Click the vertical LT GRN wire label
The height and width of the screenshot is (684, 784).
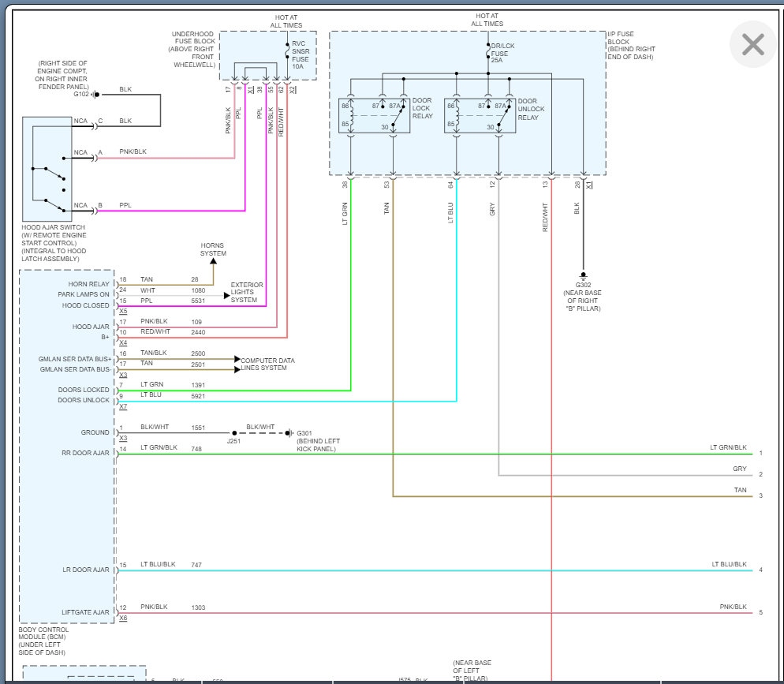[345, 214]
